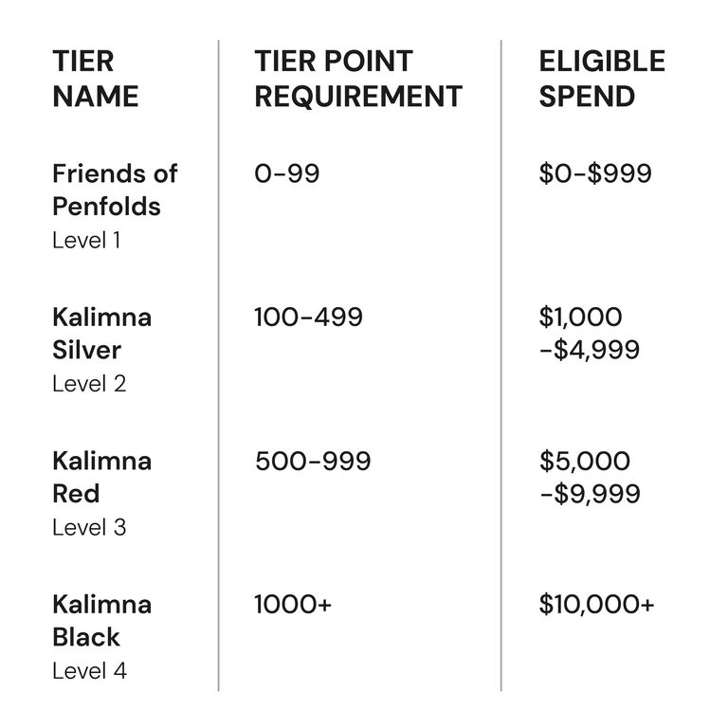The width and height of the screenshot is (728, 728).
Task: Select the 100-499 tier point value
Action: [x=308, y=317]
